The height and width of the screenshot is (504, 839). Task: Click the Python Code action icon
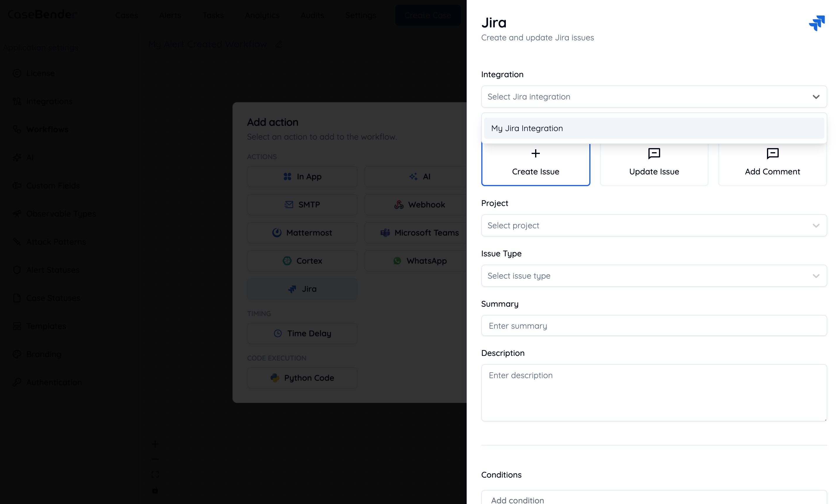(x=275, y=378)
